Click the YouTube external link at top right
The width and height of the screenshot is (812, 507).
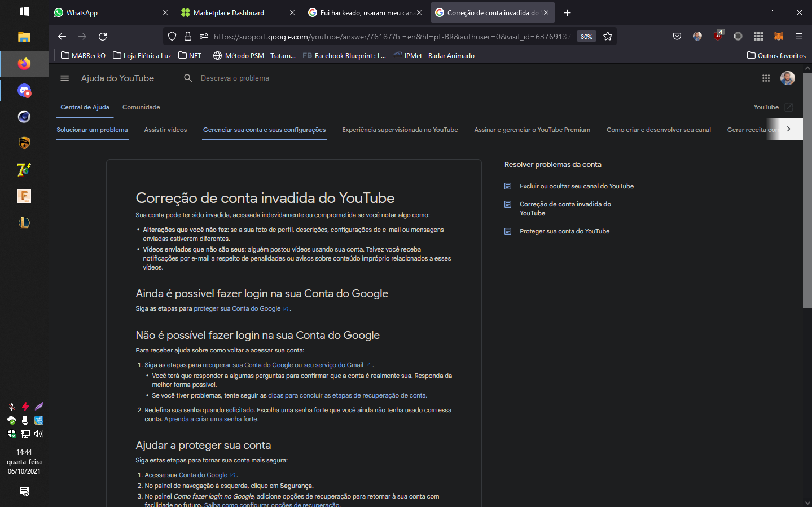773,107
